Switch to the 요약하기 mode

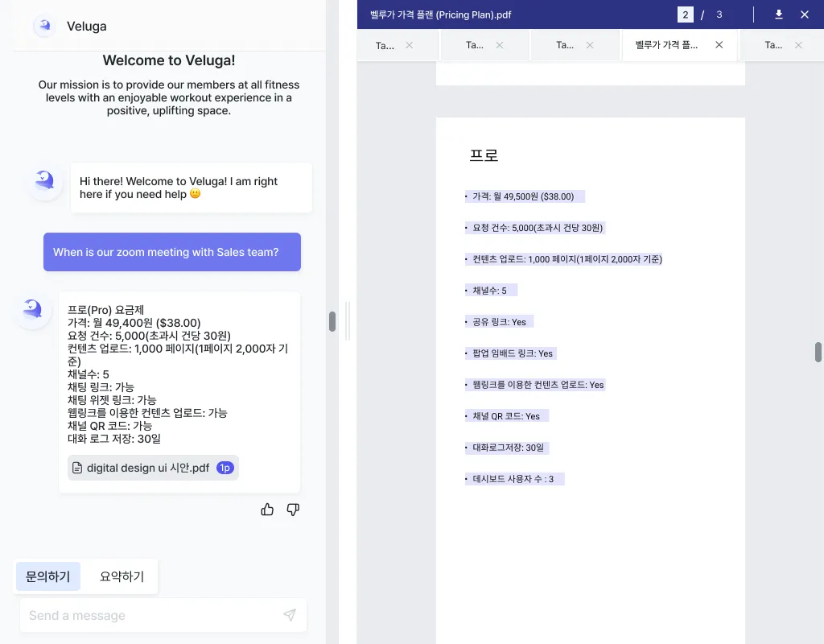coord(122,576)
